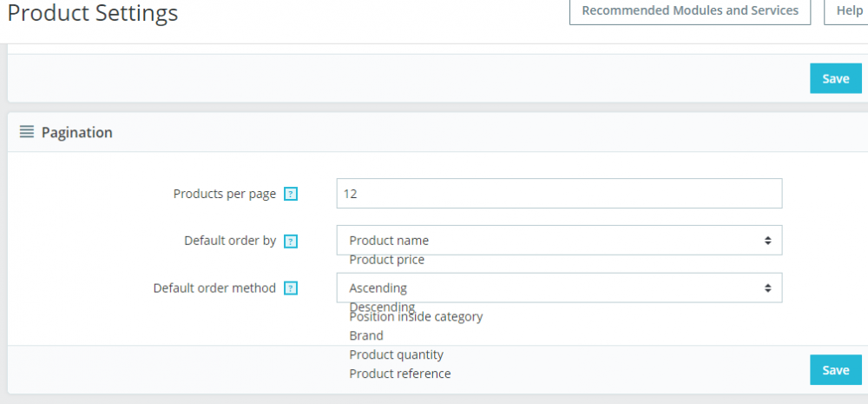Click the Pagination section heading
Screen dimensions: 868x404
(77, 133)
